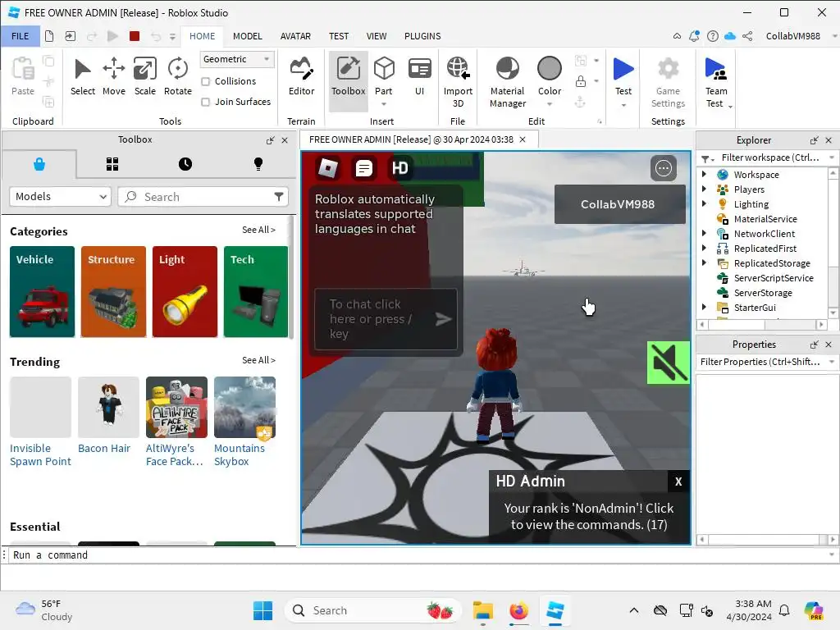Open Toolbox Recent tab (clock icon)

click(185, 164)
